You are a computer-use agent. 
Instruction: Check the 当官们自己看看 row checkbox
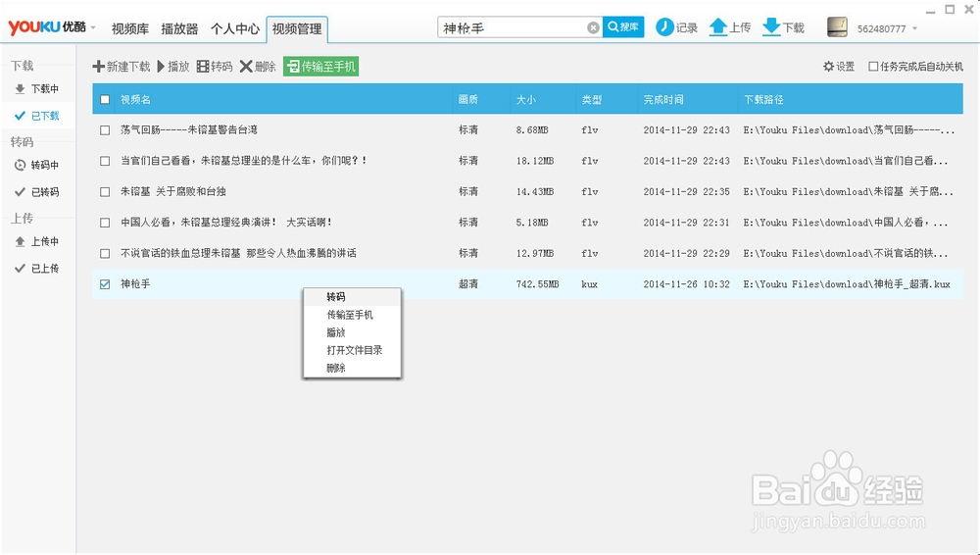coord(105,161)
